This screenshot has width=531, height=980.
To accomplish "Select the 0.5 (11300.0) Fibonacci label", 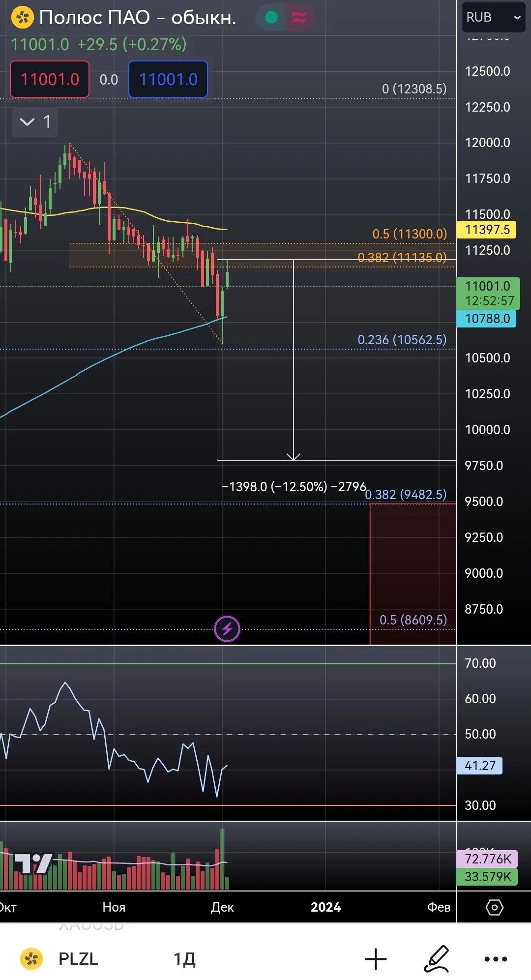I will click(x=410, y=234).
